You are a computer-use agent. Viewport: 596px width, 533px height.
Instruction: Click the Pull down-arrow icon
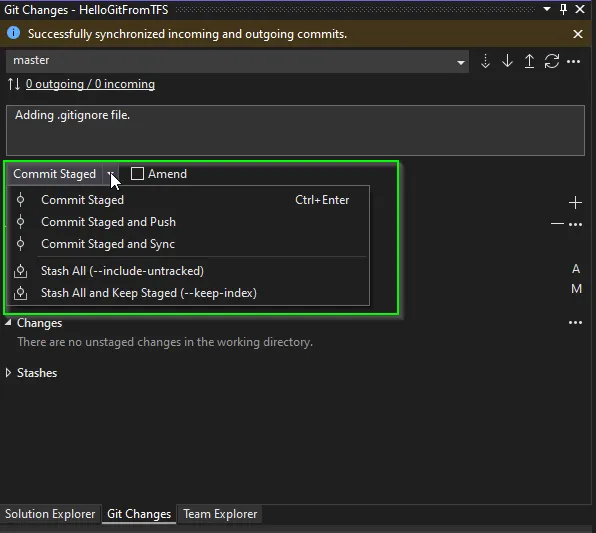507,61
